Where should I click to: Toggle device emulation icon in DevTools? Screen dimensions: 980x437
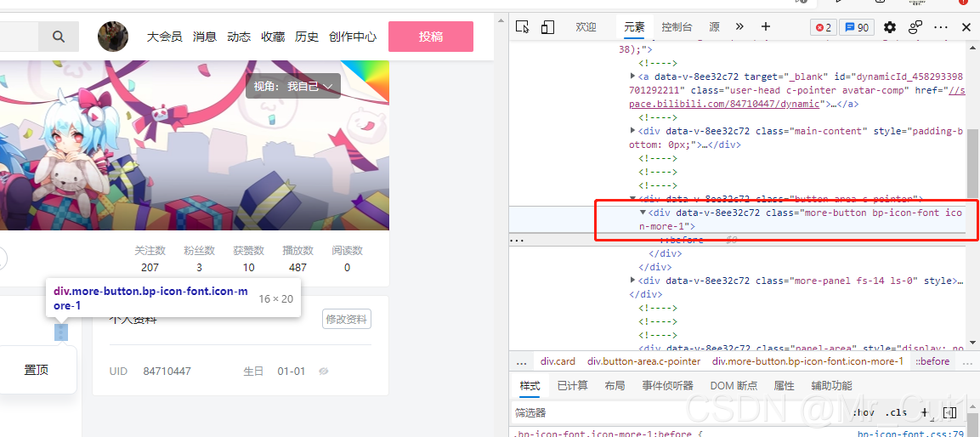click(547, 27)
